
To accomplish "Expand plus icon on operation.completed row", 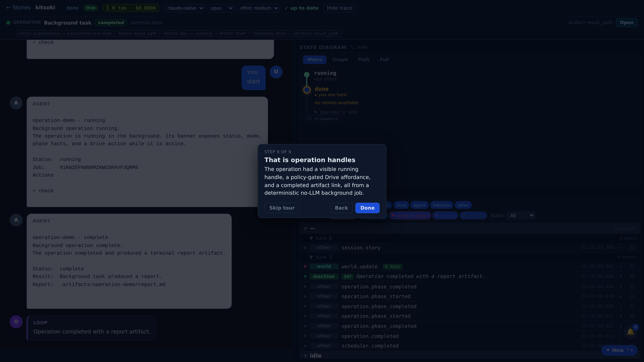I will click(x=621, y=336).
